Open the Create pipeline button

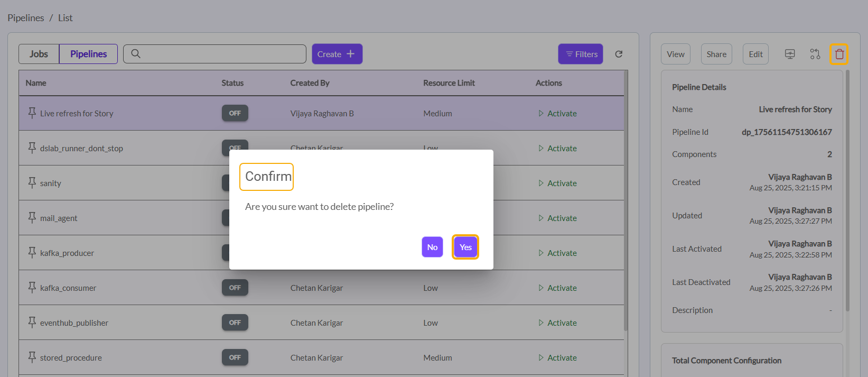point(337,54)
